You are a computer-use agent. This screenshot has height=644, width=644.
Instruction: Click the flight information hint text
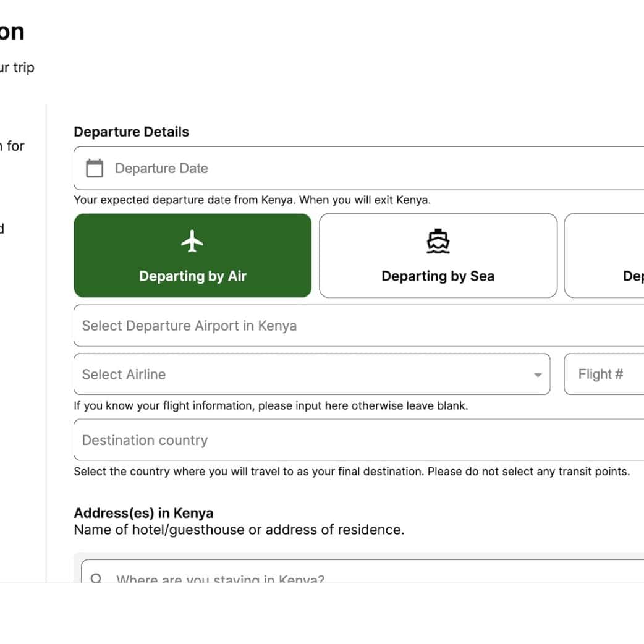pos(271,406)
